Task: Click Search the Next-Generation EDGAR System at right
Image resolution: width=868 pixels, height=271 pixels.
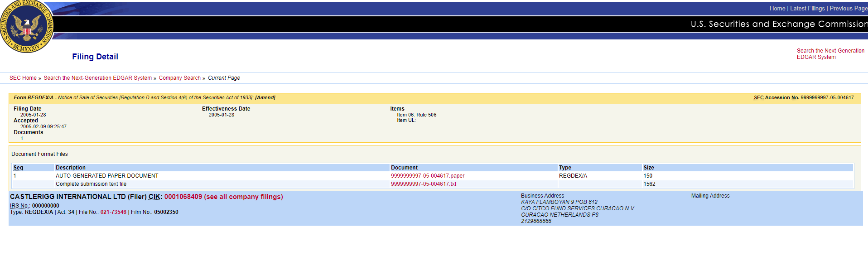Action: pos(830,54)
